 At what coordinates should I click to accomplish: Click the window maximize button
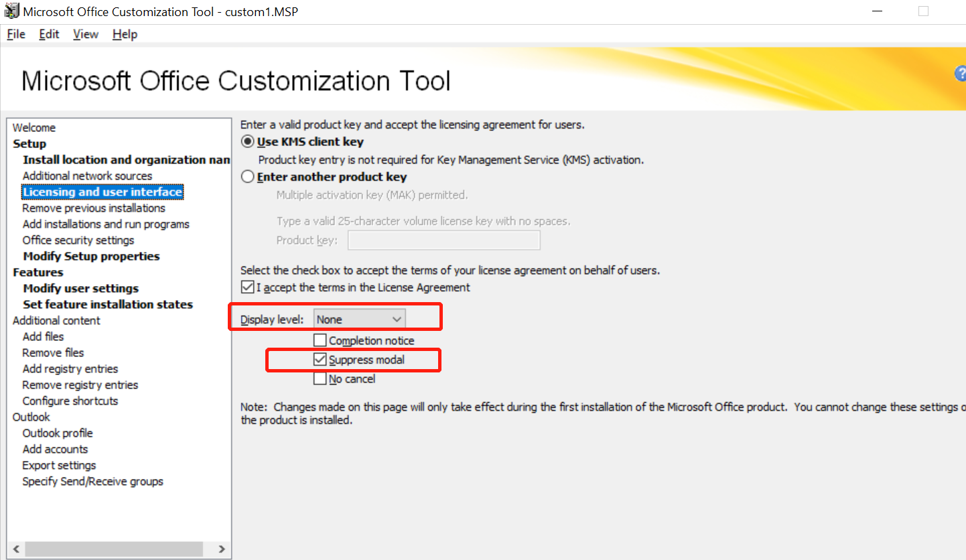(923, 11)
